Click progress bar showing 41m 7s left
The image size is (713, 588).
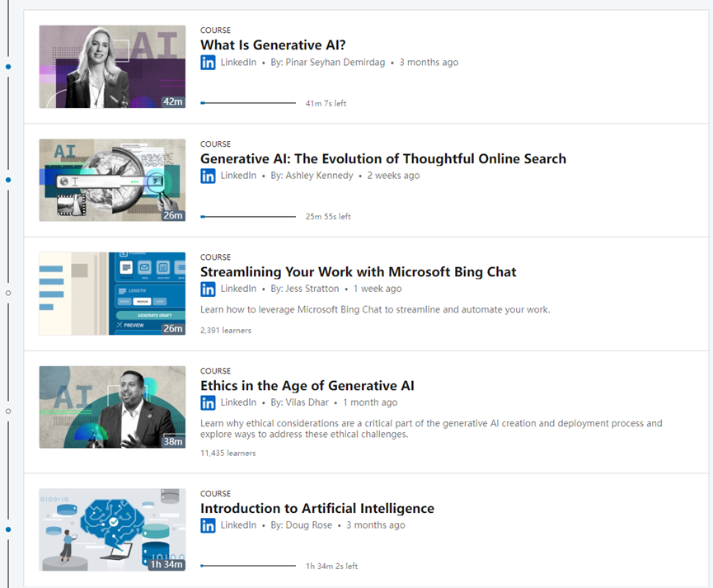[248, 103]
